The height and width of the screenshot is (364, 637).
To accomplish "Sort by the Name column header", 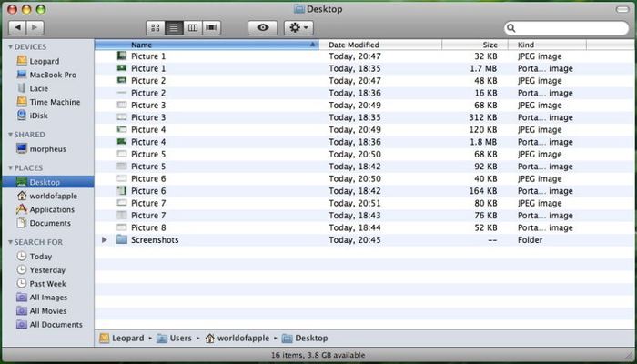I will tap(207, 45).
